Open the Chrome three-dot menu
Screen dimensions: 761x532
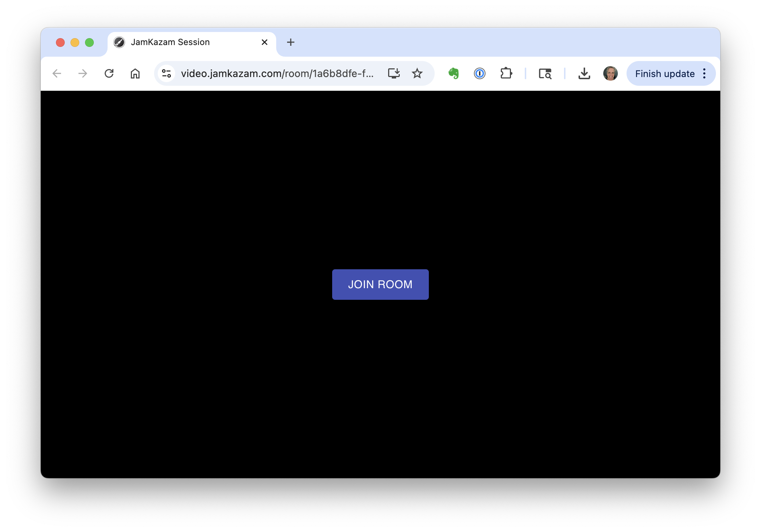pos(704,73)
